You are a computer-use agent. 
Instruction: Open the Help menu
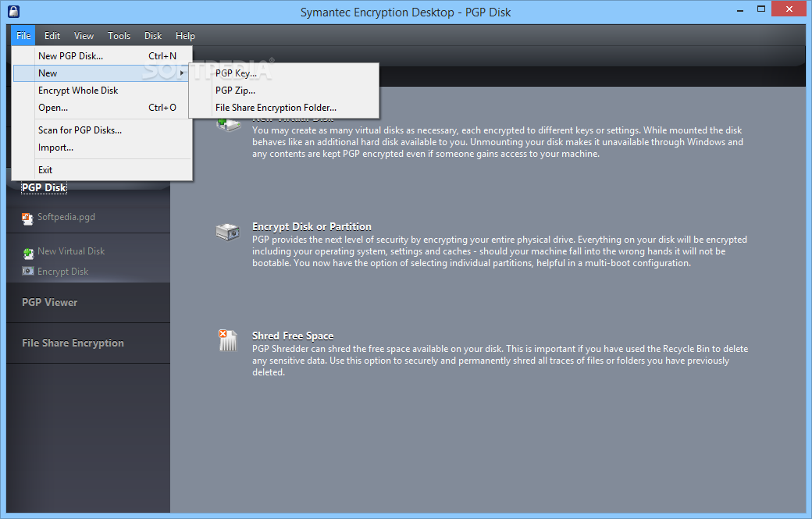point(185,36)
